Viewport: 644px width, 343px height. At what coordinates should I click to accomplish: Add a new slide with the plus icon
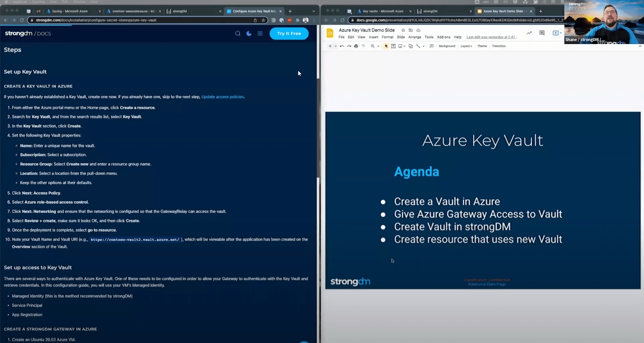pyautogui.click(x=330, y=46)
